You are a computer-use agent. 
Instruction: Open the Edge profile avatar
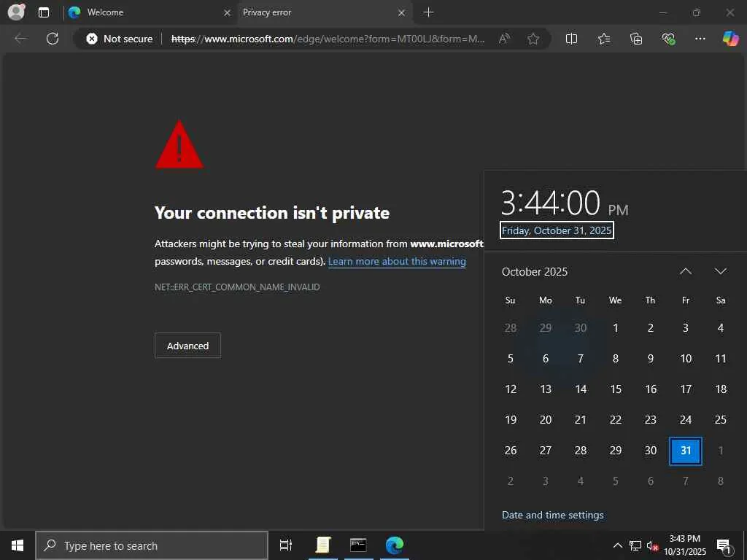coord(16,12)
